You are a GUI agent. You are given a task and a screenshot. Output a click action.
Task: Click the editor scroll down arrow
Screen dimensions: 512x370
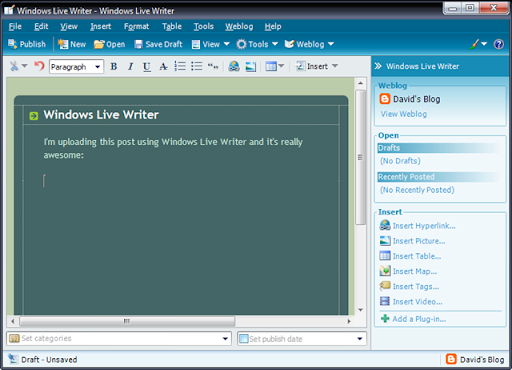(x=360, y=310)
